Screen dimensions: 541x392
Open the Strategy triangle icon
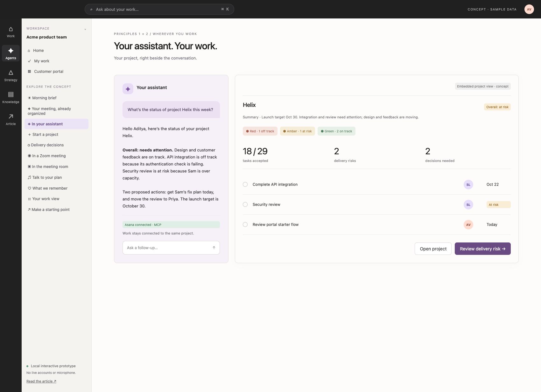tap(11, 73)
